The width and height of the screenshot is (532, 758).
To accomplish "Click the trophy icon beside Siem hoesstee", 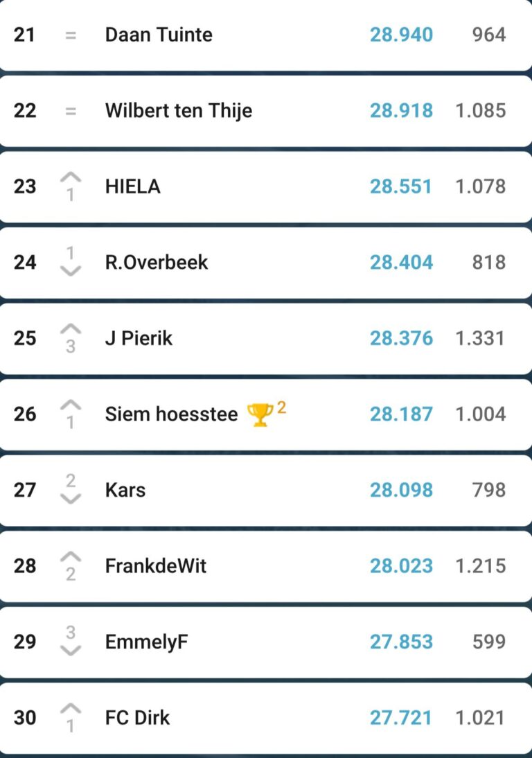I will 260,415.
